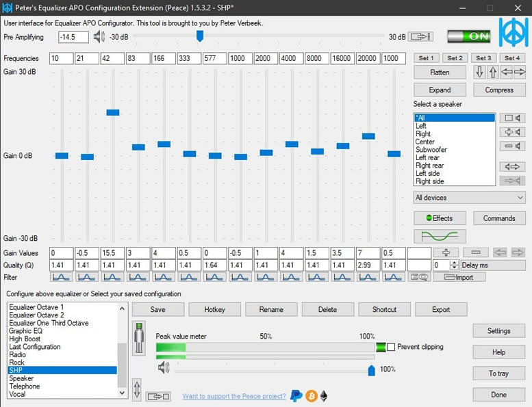Viewport: 532px width, 407px height.
Task: Click the Expand button
Action: (440, 90)
